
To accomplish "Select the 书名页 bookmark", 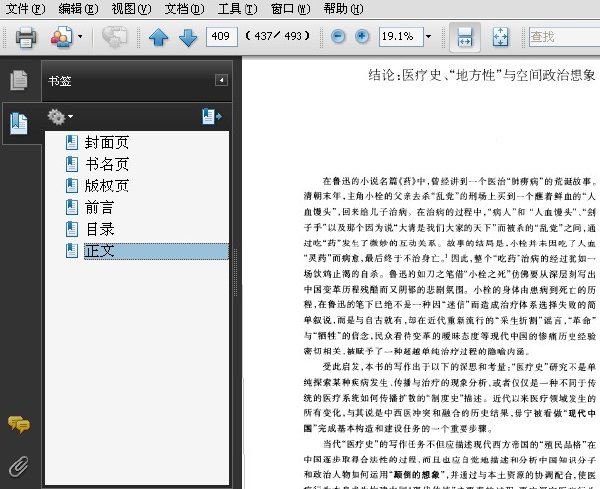I will point(106,164).
